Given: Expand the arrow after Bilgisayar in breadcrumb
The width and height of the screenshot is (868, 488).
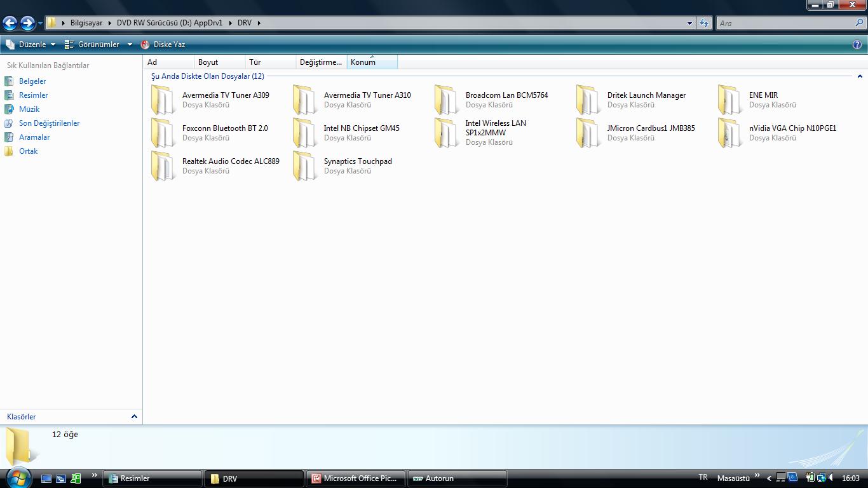Looking at the screenshot, I should (109, 23).
